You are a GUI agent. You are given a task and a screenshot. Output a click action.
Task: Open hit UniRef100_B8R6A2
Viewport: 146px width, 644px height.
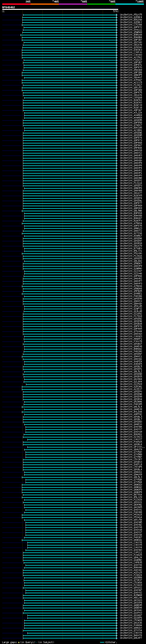(131, 349)
